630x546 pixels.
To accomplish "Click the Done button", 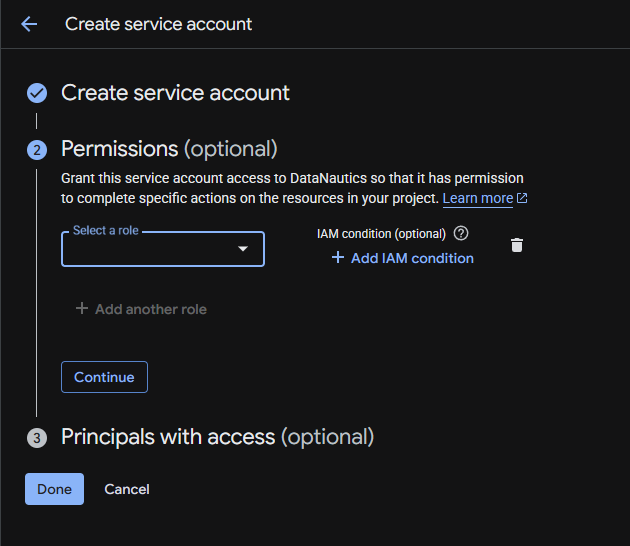I will 54,489.
